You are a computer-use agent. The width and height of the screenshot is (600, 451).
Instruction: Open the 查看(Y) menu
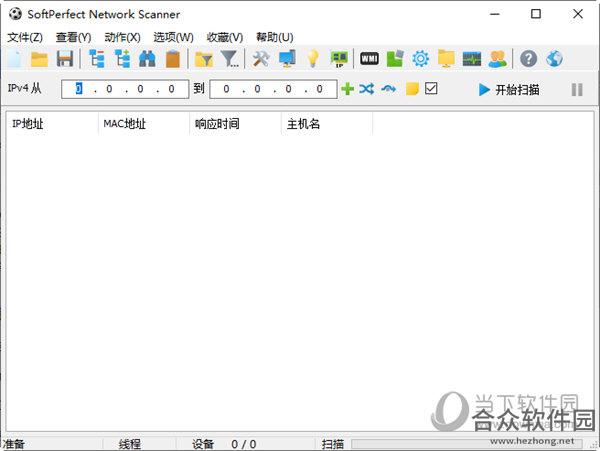point(73,37)
